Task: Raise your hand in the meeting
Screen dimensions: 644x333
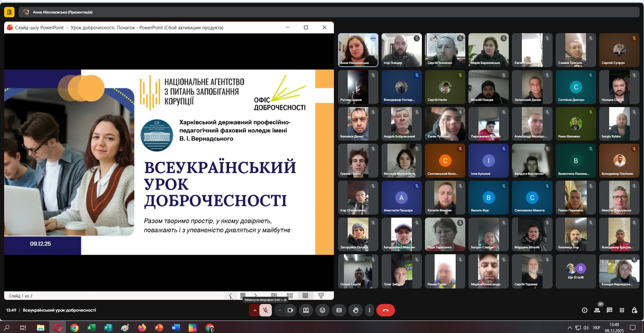Action: coord(356,310)
